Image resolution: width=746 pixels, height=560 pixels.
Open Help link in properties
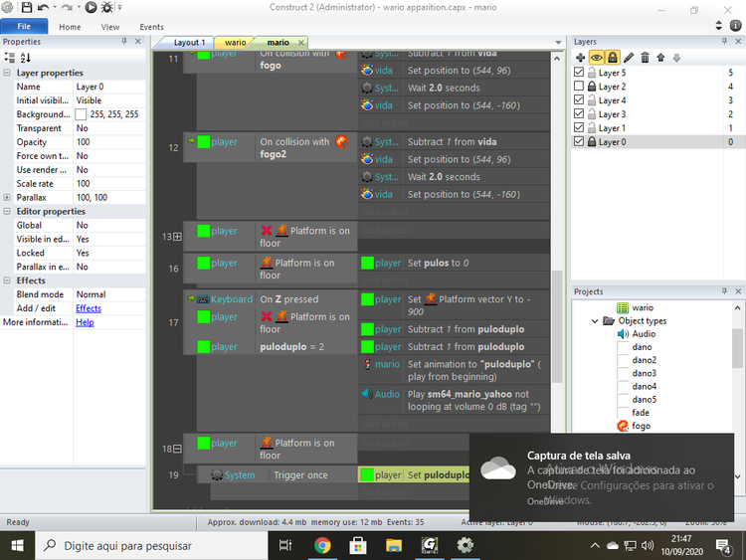[x=85, y=322]
